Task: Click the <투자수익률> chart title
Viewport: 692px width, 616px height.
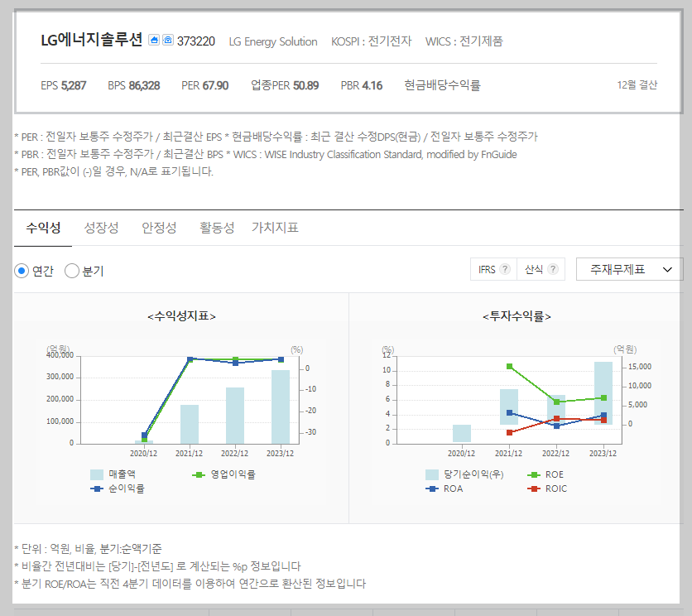Action: (x=517, y=316)
